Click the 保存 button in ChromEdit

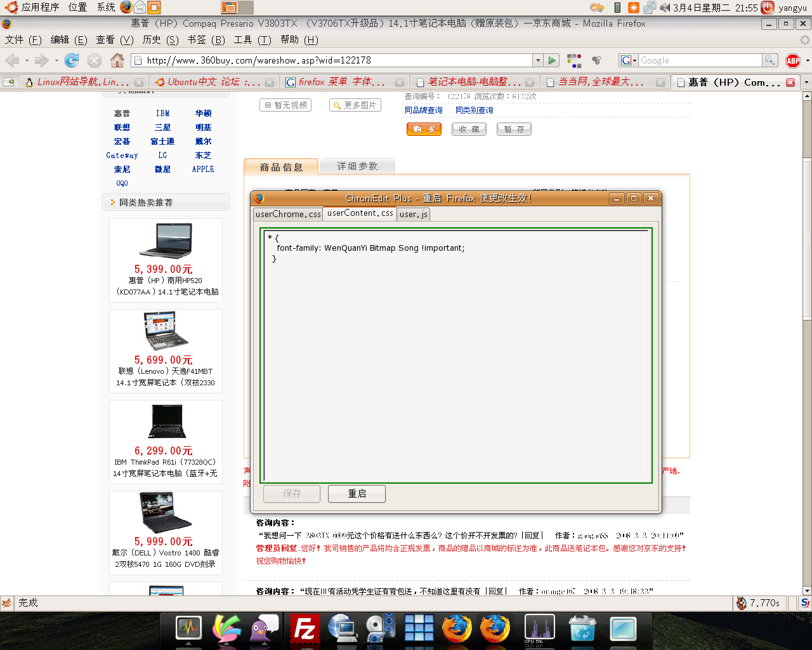pyautogui.click(x=292, y=494)
